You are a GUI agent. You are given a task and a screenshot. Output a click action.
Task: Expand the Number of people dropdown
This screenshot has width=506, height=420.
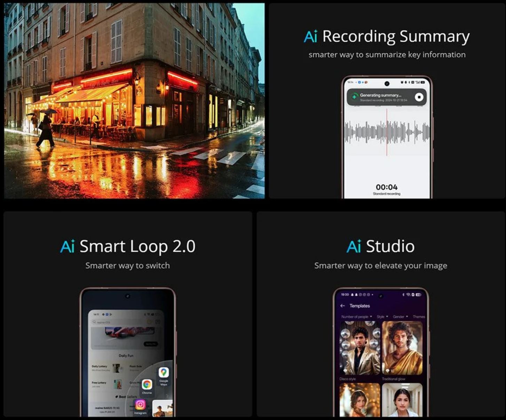pyautogui.click(x=356, y=317)
